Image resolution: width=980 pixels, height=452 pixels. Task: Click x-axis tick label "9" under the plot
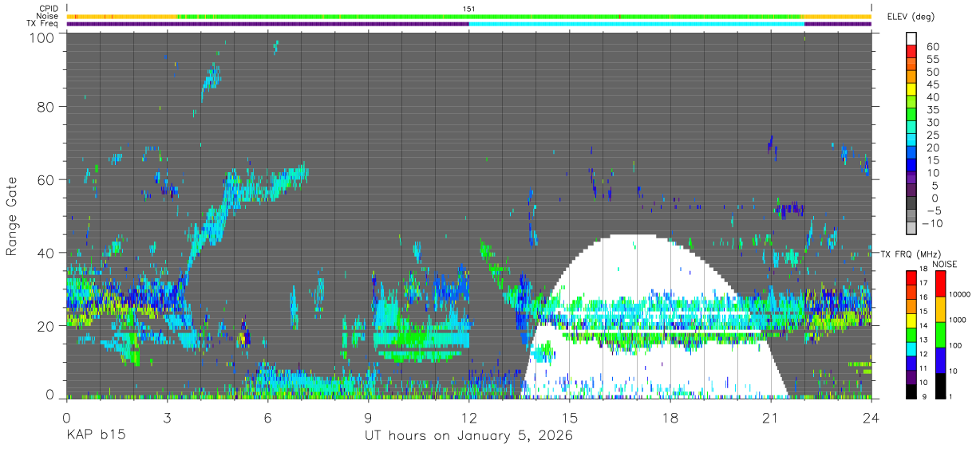tap(368, 418)
